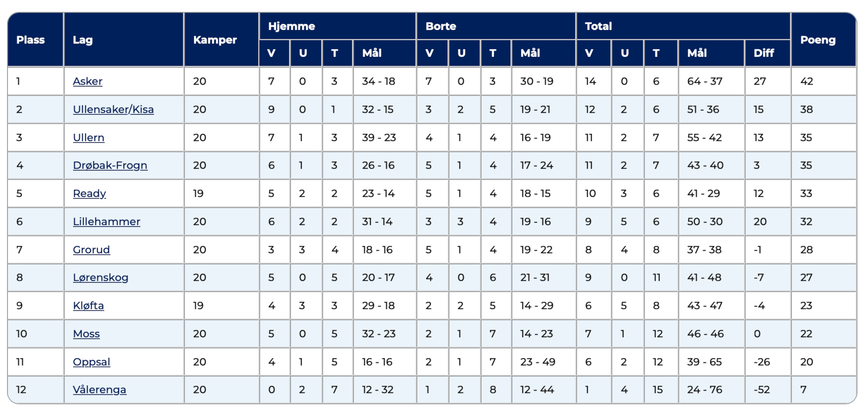868x417 pixels.
Task: Click the Oppsal team link
Action: click(x=92, y=362)
